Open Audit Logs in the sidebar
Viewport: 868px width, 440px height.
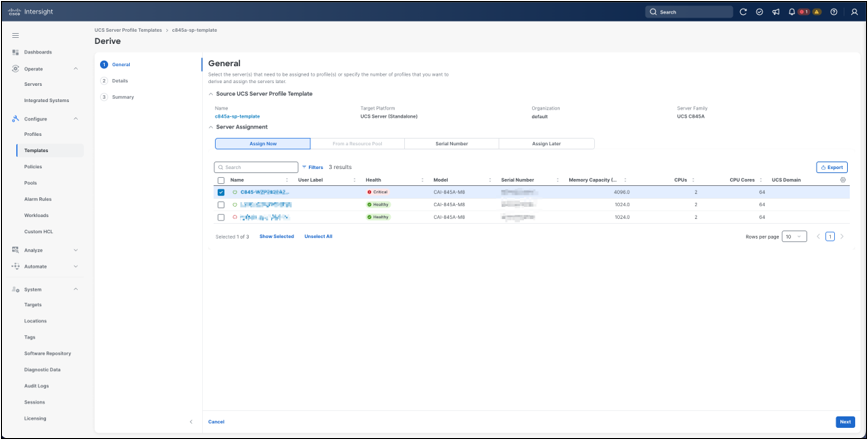[37, 386]
